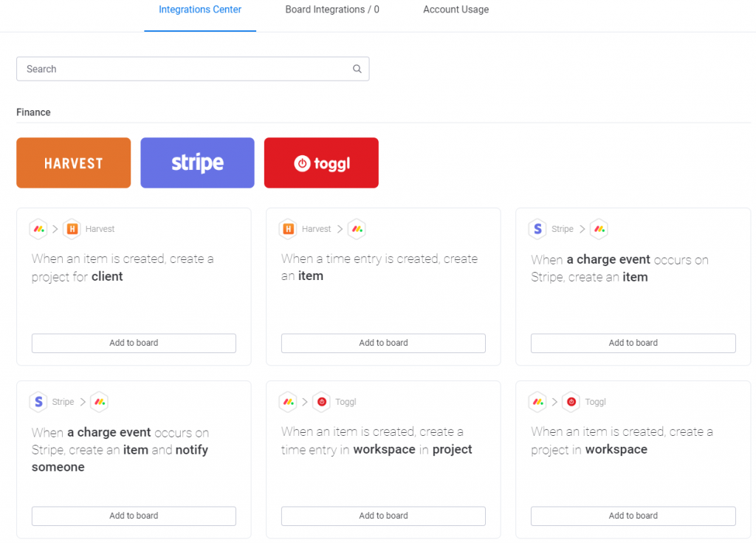Click monday icon in project in workspace card
Screen dimensions: 756x543
pos(538,402)
